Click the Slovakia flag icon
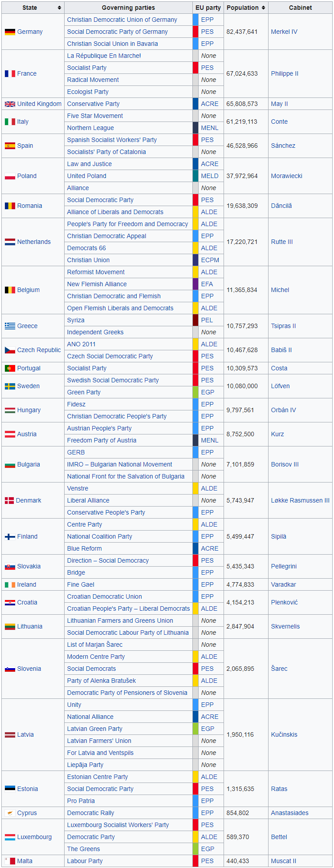The height and width of the screenshot is (868, 334). point(10,567)
